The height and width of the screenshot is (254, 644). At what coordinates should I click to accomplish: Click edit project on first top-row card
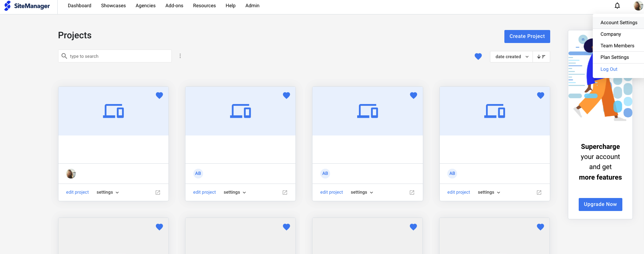pyautogui.click(x=77, y=192)
